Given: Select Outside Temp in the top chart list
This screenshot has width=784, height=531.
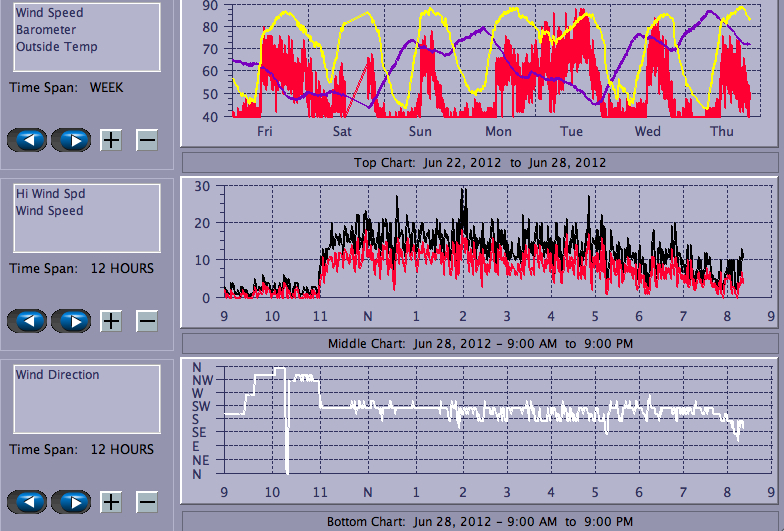Looking at the screenshot, I should [x=56, y=47].
